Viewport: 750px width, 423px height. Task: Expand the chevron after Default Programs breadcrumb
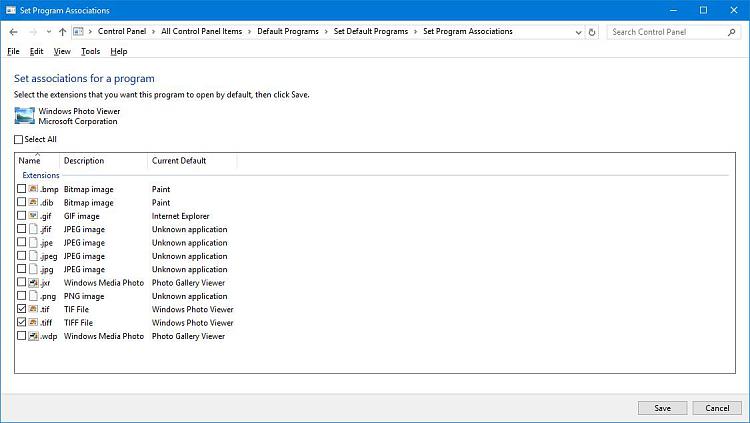(326, 32)
